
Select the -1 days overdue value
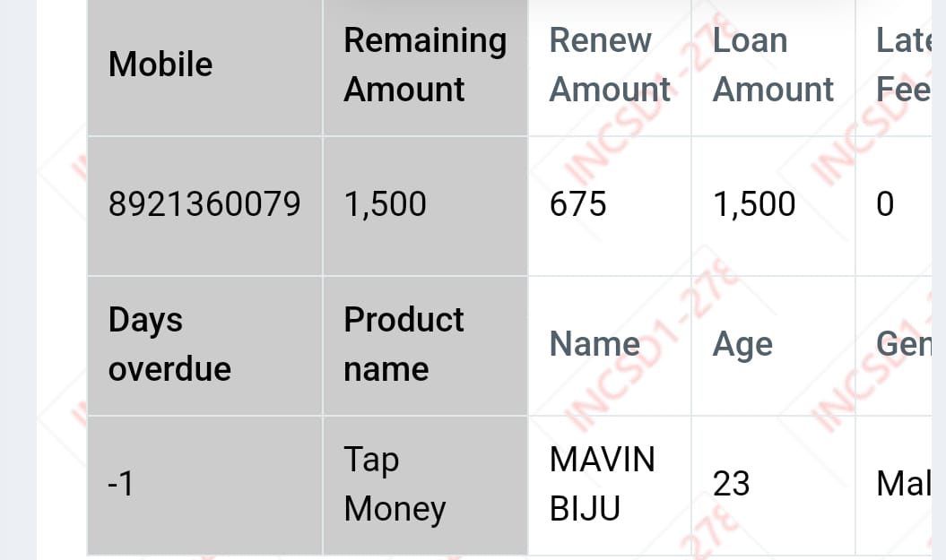pyautogui.click(x=121, y=484)
